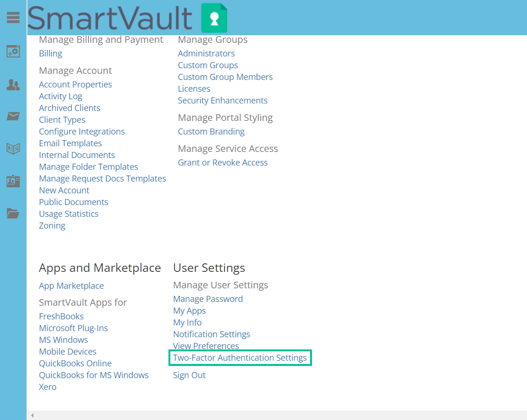Image resolution: width=527 pixels, height=420 pixels.
Task: Open the mail envelope icon
Action: tap(13, 116)
